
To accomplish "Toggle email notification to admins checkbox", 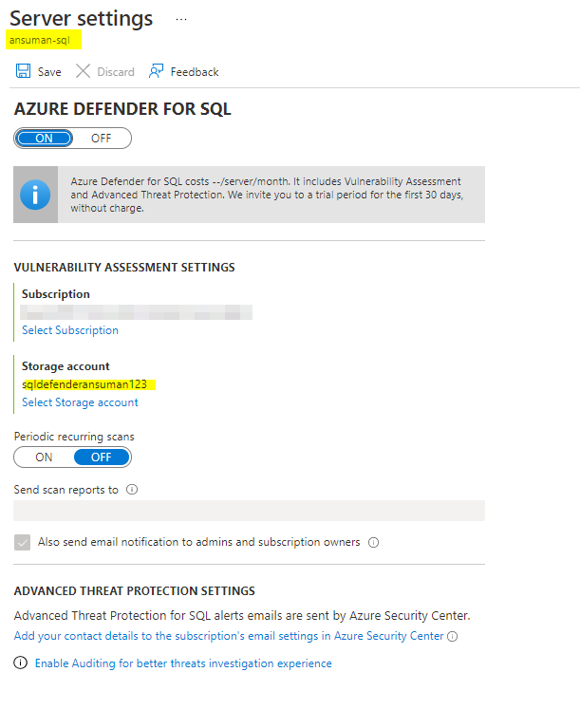I will 23,542.
